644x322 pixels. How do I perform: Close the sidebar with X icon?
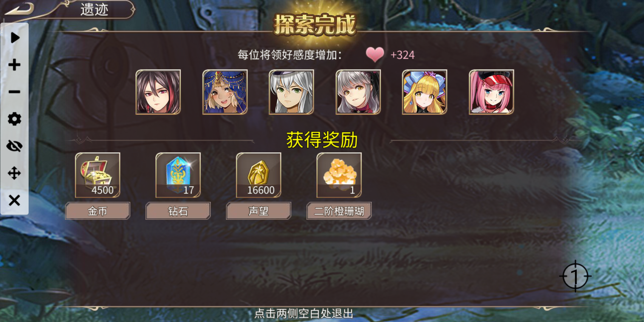click(x=14, y=200)
